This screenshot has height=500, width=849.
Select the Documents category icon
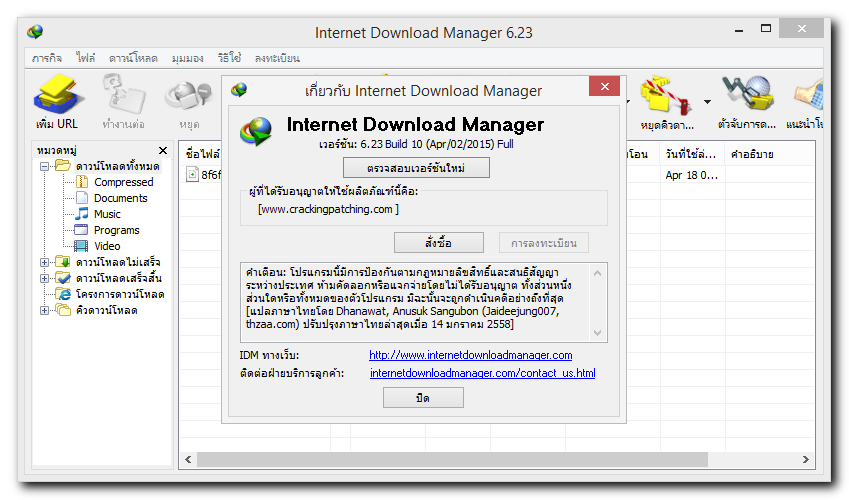point(82,198)
